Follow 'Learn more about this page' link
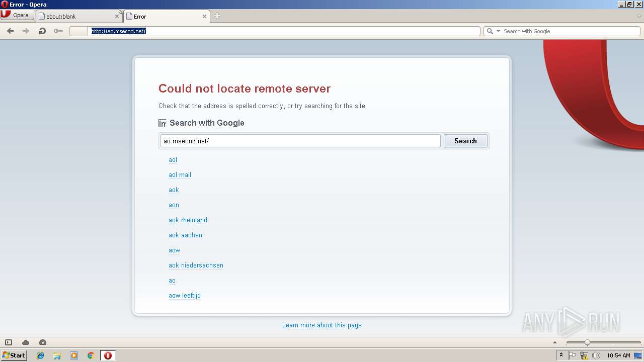 [322, 325]
